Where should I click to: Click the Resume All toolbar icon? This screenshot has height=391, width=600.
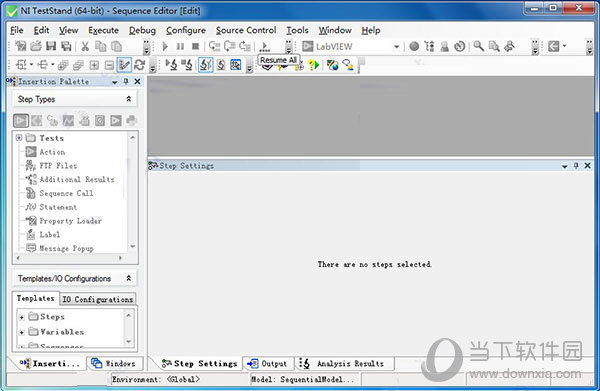click(x=264, y=46)
